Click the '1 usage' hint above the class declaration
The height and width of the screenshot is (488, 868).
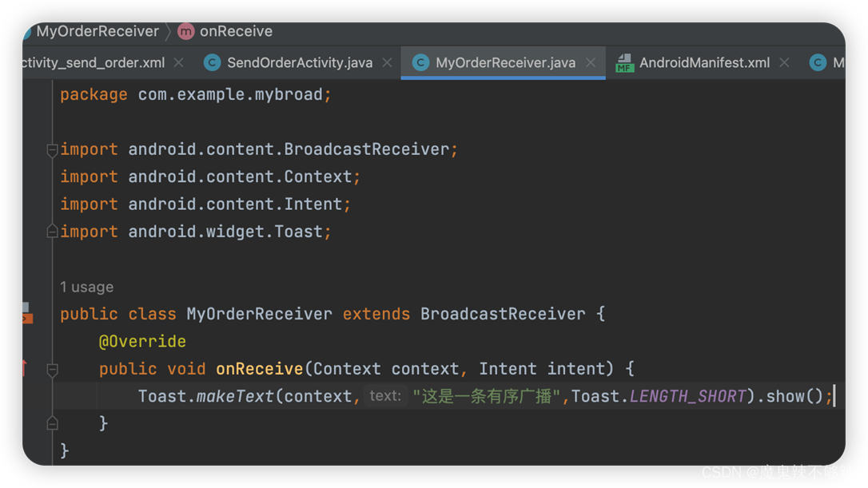[86, 287]
